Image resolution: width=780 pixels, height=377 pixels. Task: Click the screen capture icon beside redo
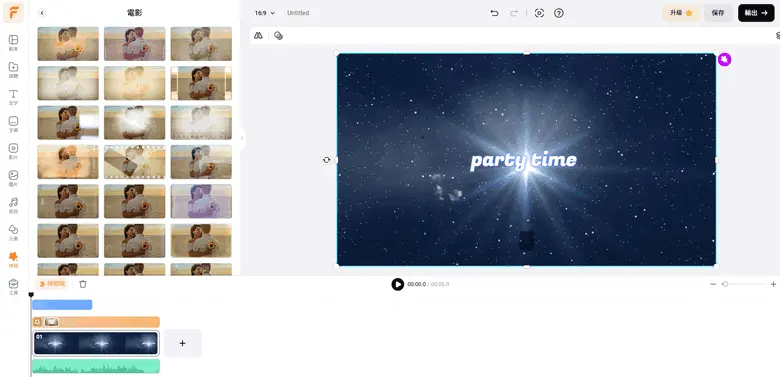point(539,13)
